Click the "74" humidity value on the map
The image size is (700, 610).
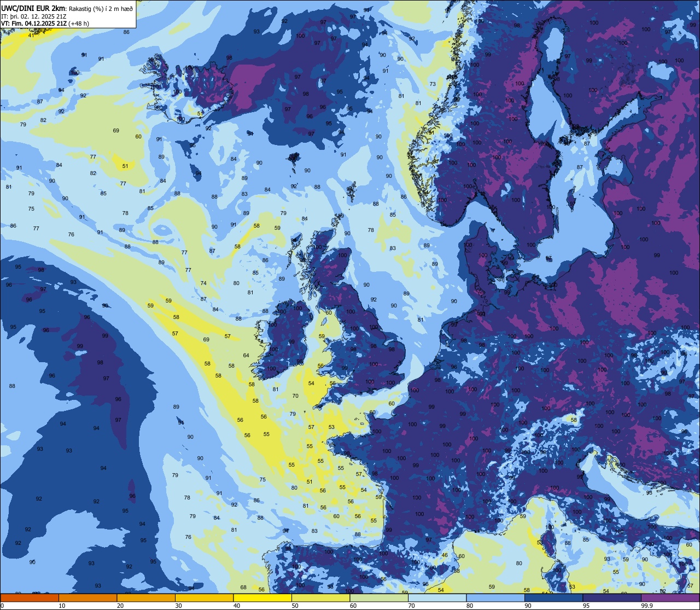coord(203,283)
